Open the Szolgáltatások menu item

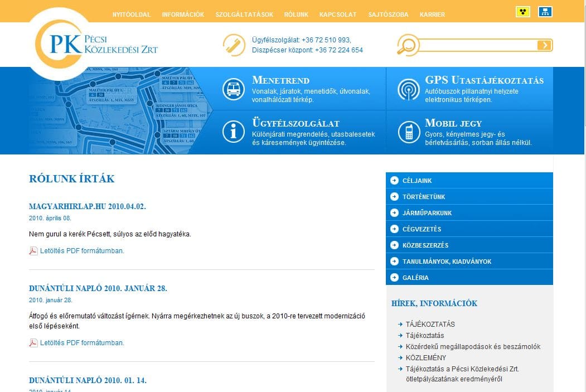click(x=244, y=14)
